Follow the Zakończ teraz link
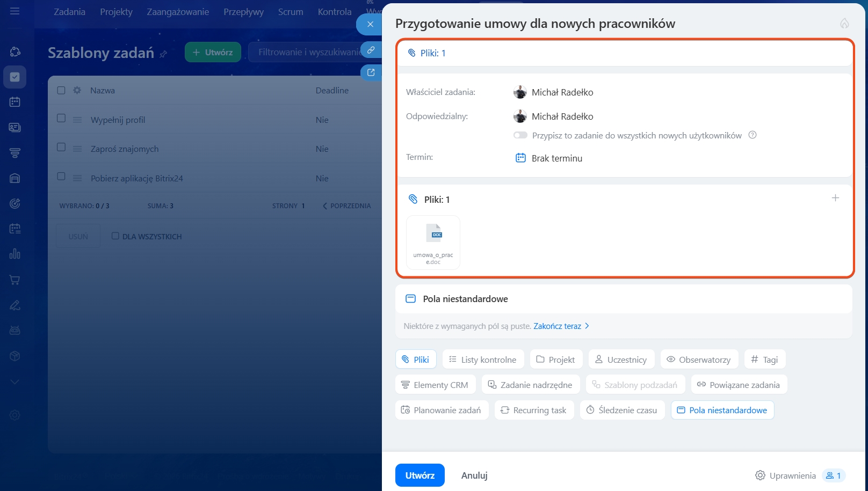 click(x=557, y=326)
